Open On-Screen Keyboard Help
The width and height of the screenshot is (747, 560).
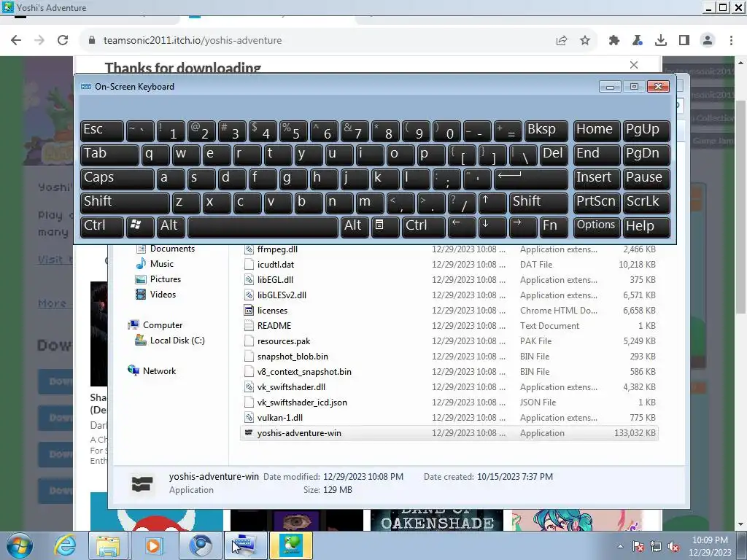646,227
